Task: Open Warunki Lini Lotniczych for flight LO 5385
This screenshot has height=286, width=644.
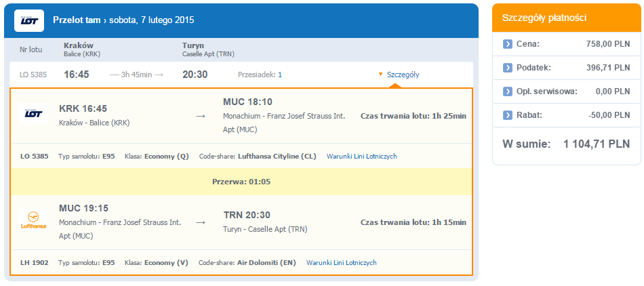Action: [x=362, y=157]
